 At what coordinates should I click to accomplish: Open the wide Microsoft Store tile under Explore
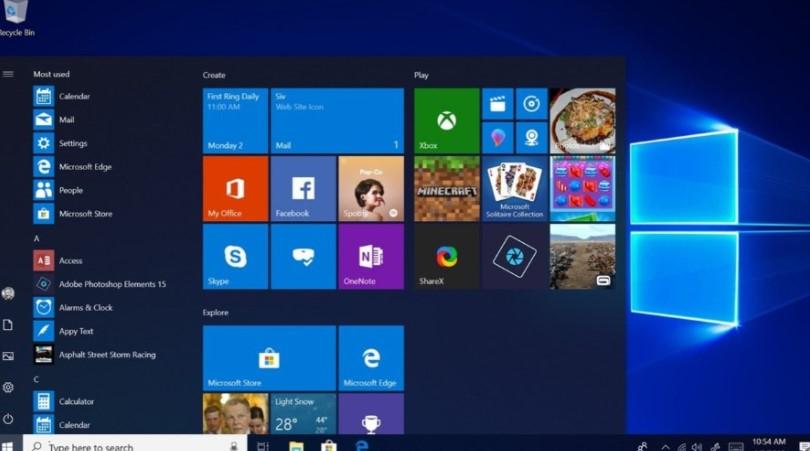(x=269, y=358)
